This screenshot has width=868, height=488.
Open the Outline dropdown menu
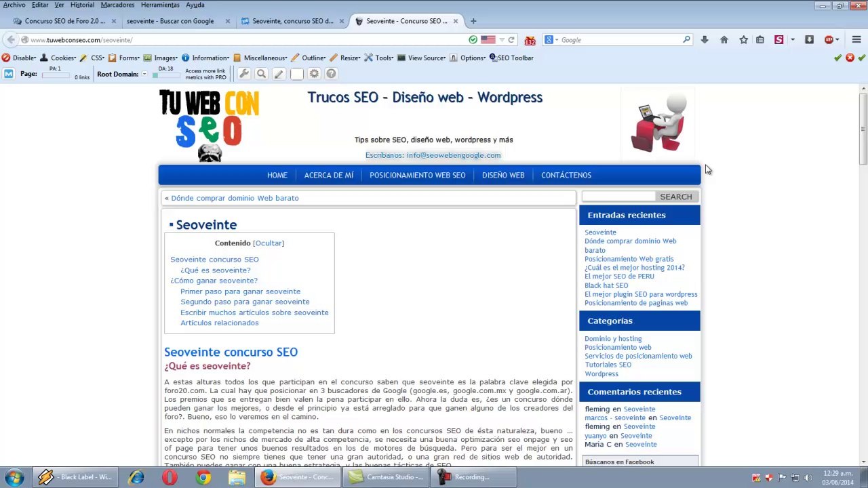(x=309, y=58)
